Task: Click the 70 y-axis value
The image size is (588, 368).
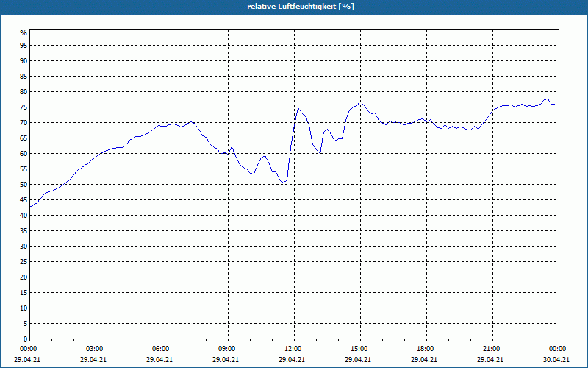Action: [x=24, y=123]
